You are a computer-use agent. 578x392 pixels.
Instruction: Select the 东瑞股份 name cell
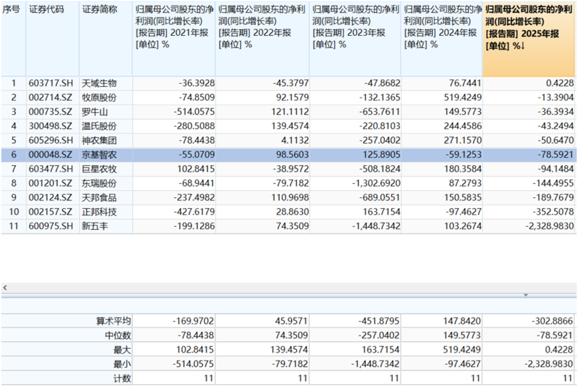point(99,183)
